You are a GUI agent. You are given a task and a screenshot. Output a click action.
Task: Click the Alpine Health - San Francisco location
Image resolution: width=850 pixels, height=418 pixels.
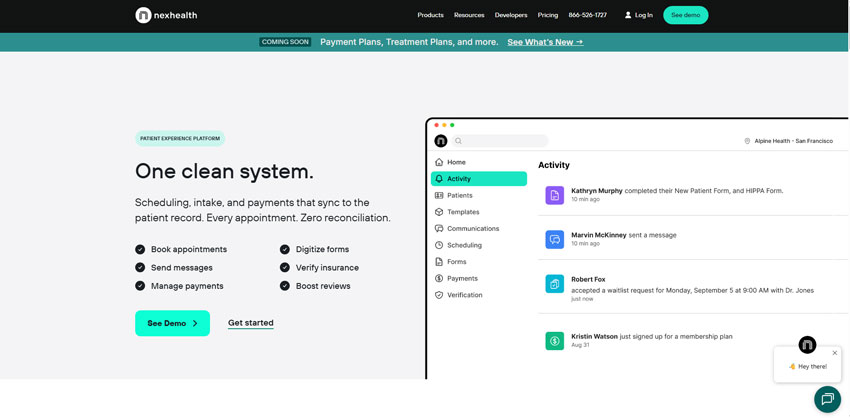pos(794,141)
